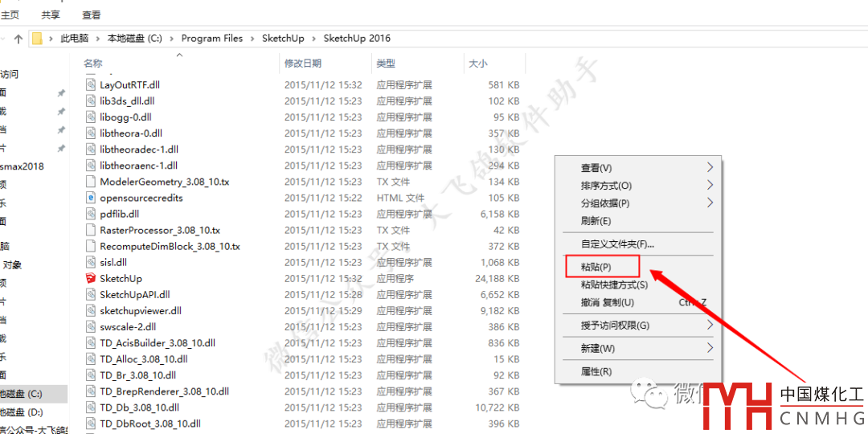868x434 pixels.
Task: Expand the 排序方式(O) submenu arrow
Action: pos(709,186)
